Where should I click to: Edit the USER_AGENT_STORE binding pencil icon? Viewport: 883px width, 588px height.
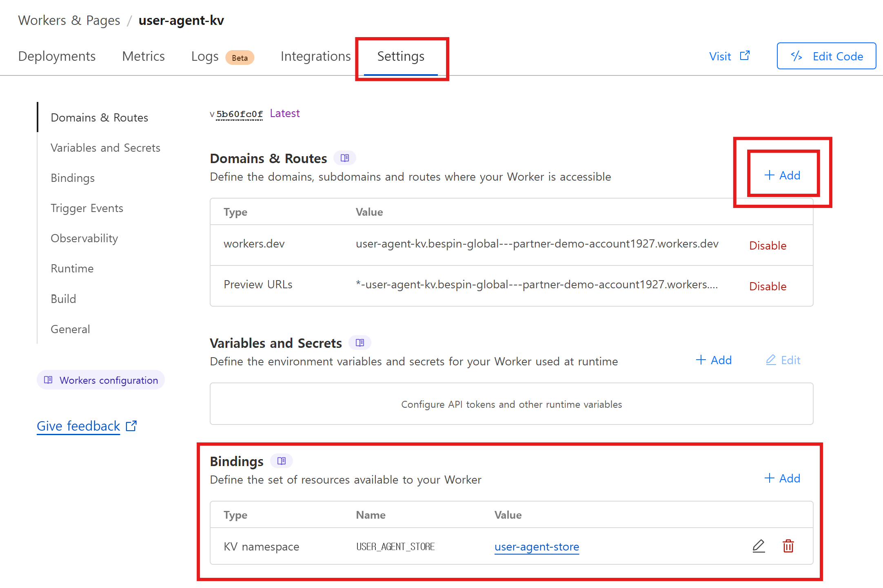click(x=759, y=546)
